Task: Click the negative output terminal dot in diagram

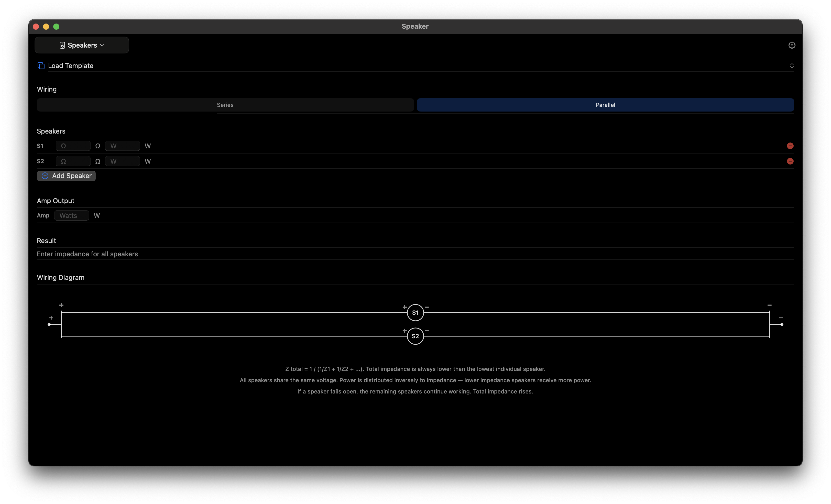Action: (x=782, y=325)
